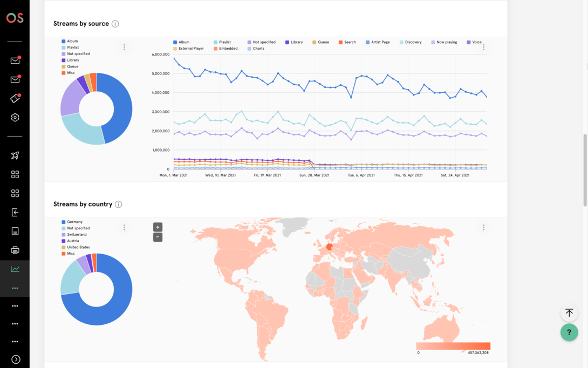Image resolution: width=588 pixels, height=368 pixels.
Task: Open the settings gear icon
Action: tap(15, 118)
